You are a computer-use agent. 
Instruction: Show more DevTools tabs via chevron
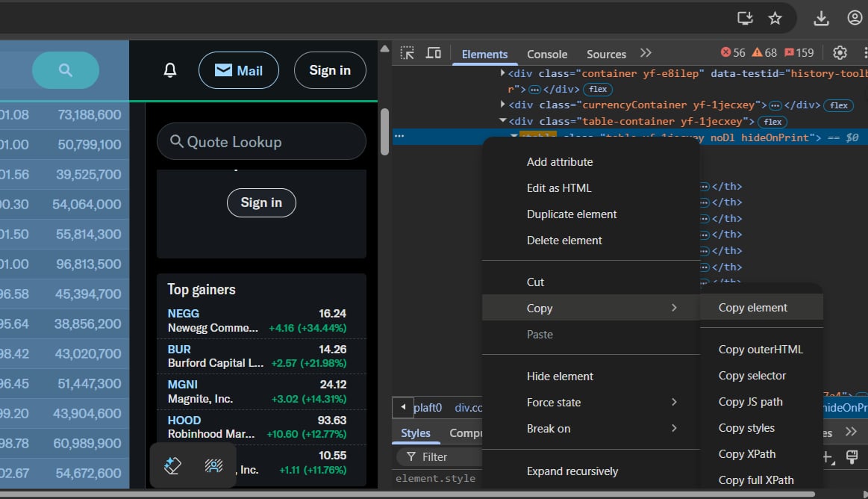click(x=646, y=53)
